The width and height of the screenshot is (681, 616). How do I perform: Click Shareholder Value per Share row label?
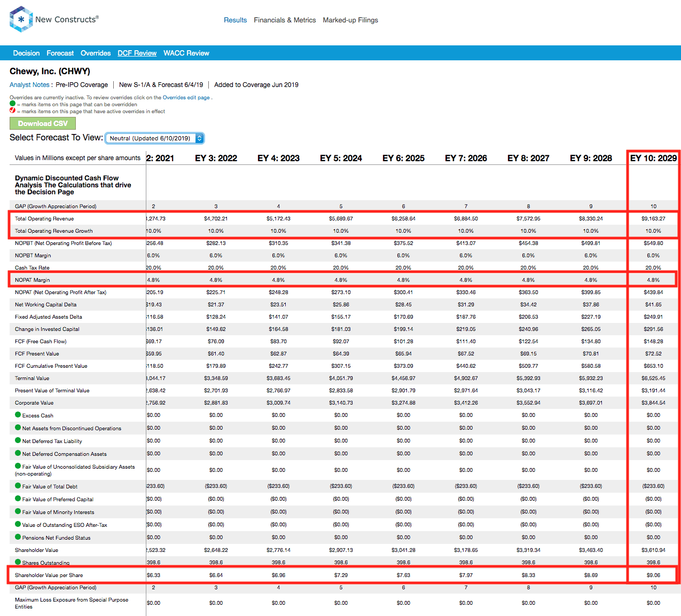tap(49, 575)
